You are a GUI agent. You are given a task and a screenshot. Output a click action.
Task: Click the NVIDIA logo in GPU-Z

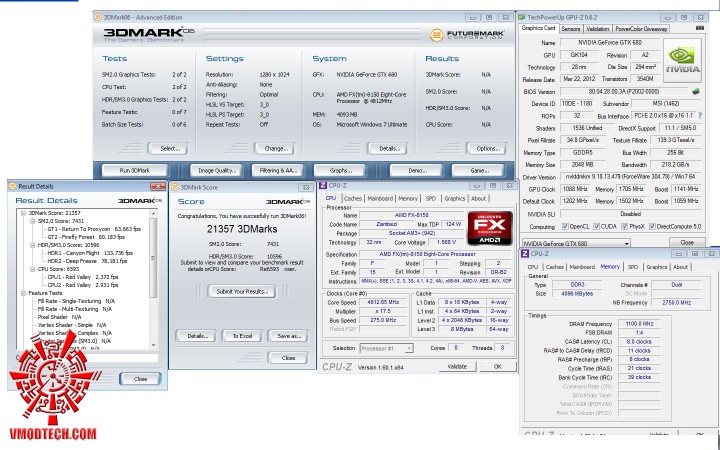coord(682,60)
